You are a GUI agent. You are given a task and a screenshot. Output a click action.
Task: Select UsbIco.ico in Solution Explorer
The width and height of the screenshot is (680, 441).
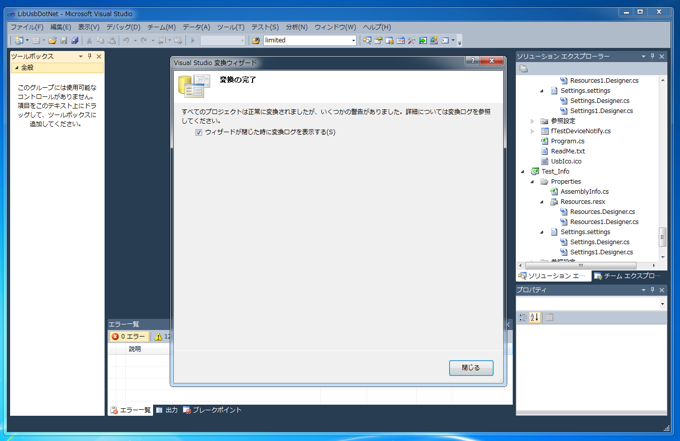(566, 161)
